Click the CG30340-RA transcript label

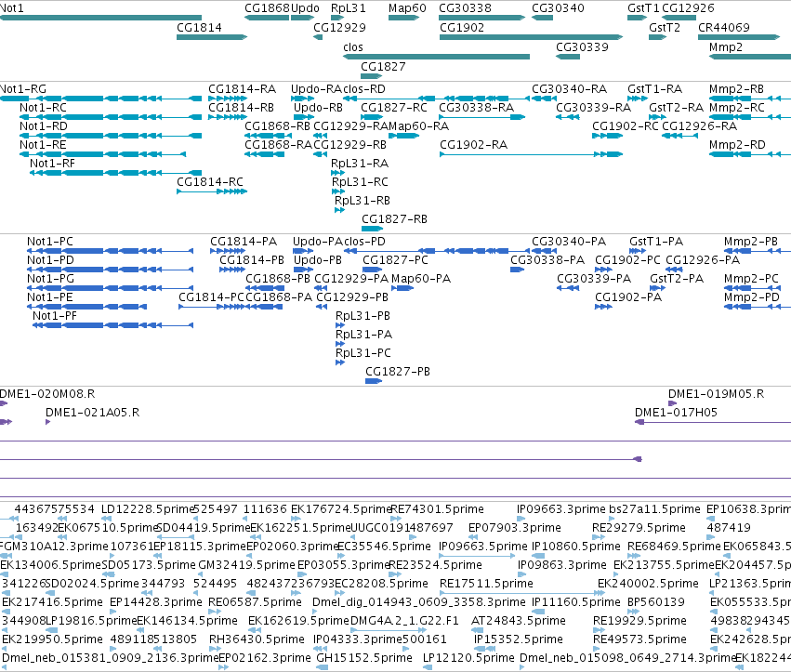pyautogui.click(x=569, y=89)
